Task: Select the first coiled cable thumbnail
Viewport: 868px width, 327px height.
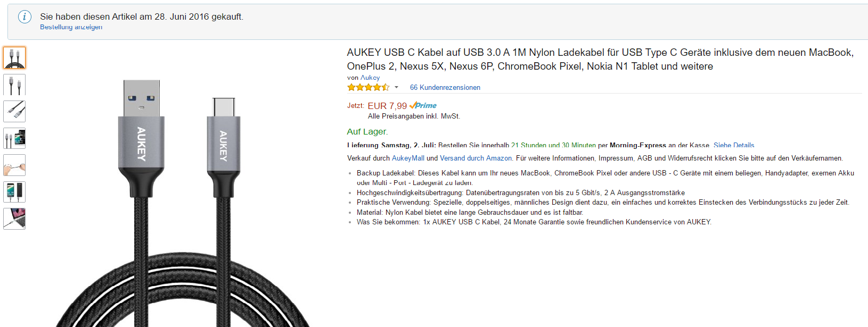Action: coord(14,58)
